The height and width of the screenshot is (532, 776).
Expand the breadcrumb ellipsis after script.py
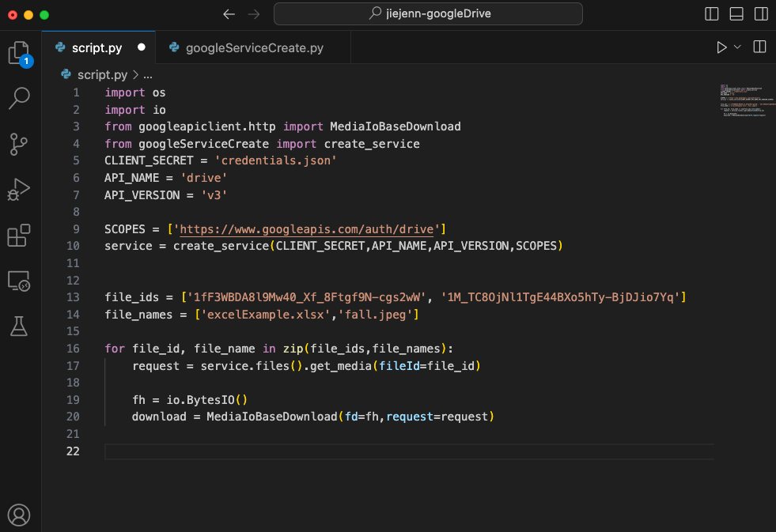tap(147, 75)
